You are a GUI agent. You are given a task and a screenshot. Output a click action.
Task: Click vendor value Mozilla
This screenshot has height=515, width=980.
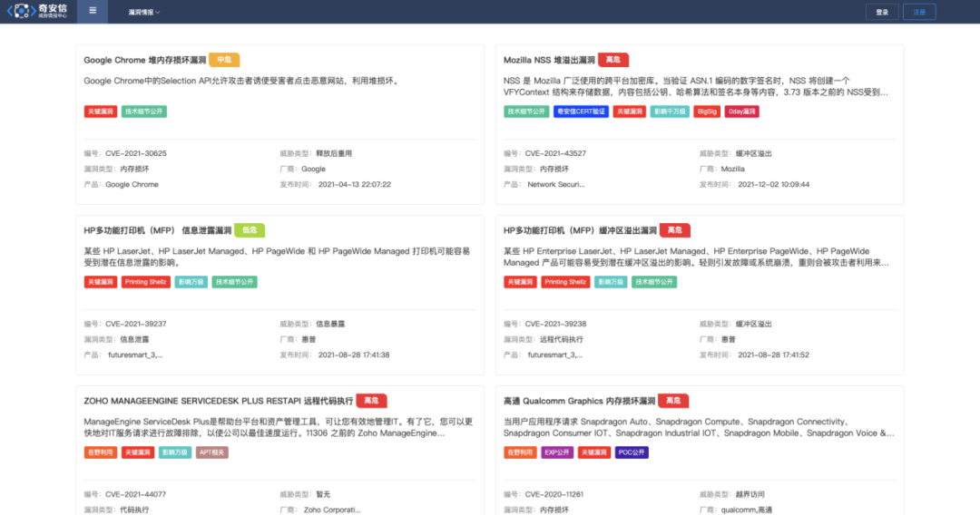[732, 169]
